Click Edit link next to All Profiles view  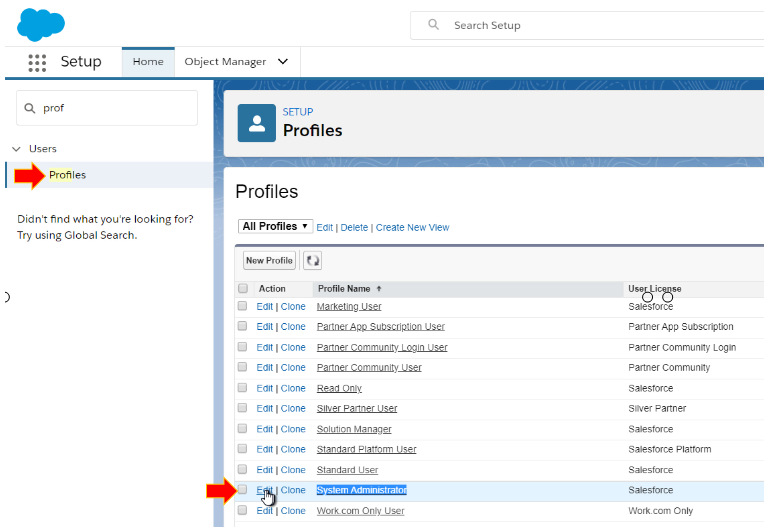point(325,227)
